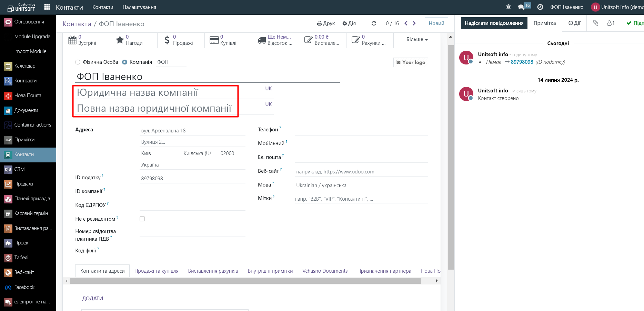The width and height of the screenshot is (644, 311).
Task: Toggle the Не є резидентом checkbox
Action: (142, 219)
